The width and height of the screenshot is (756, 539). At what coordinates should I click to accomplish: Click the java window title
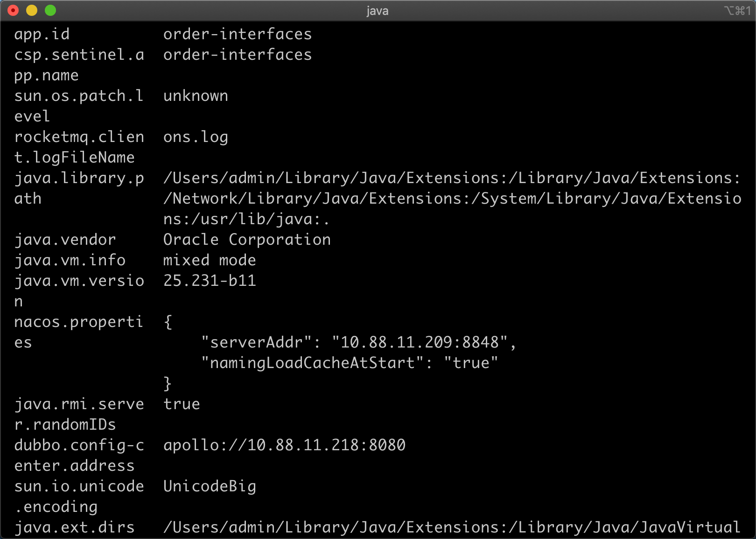[378, 11]
